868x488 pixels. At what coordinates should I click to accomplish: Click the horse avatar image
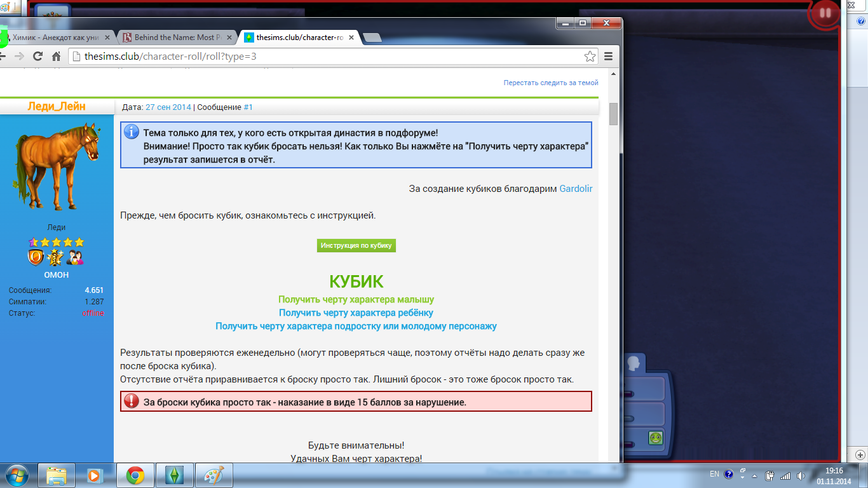coord(57,166)
